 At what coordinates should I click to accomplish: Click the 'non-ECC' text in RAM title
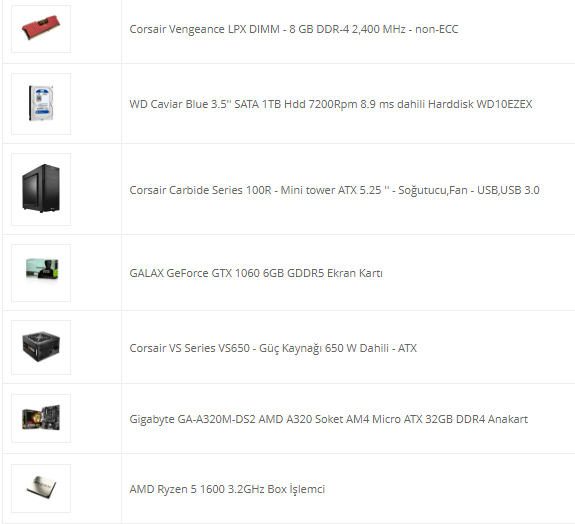[437, 29]
